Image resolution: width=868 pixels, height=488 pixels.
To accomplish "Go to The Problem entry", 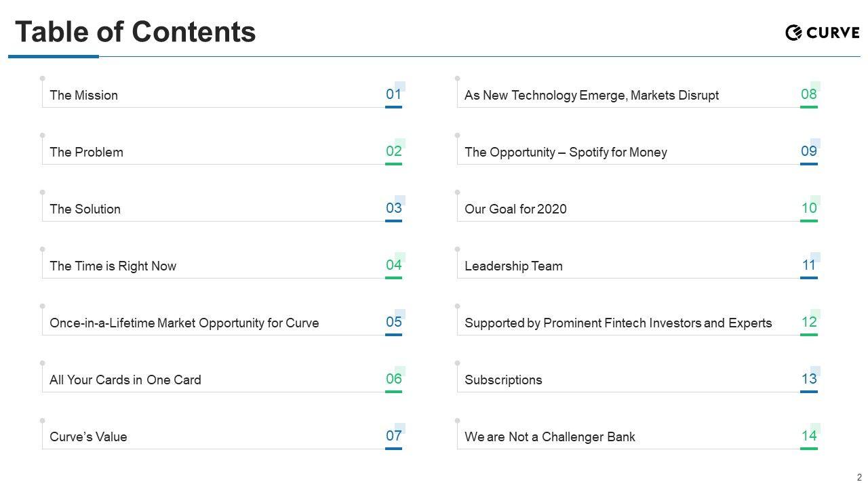I will 87,152.
